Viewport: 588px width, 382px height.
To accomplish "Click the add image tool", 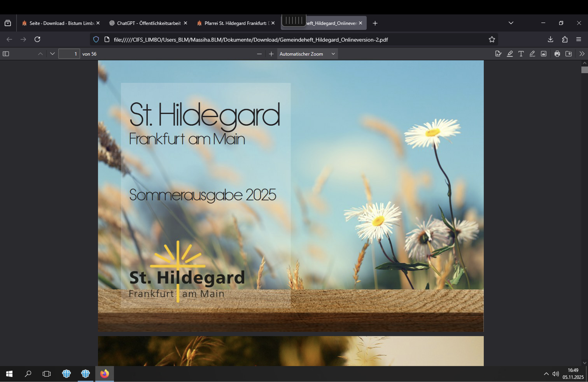I will pos(543,54).
